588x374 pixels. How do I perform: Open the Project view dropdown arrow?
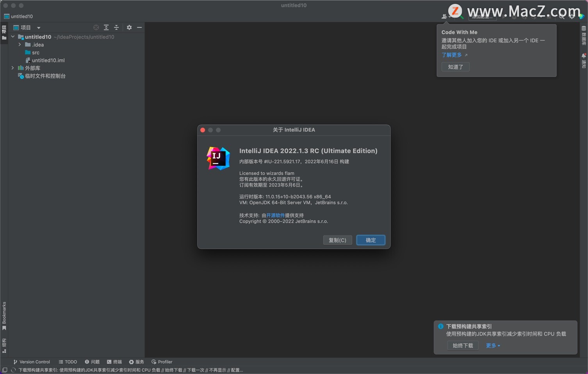[39, 28]
